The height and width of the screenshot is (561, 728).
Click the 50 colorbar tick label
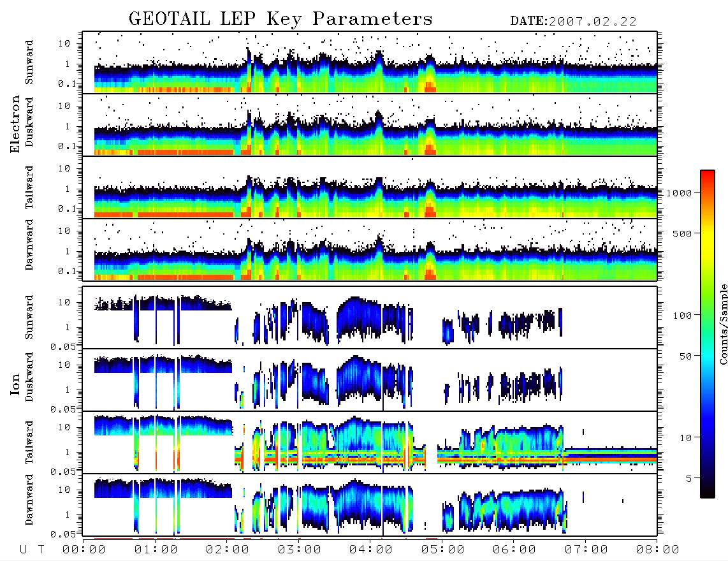pyautogui.click(x=685, y=356)
